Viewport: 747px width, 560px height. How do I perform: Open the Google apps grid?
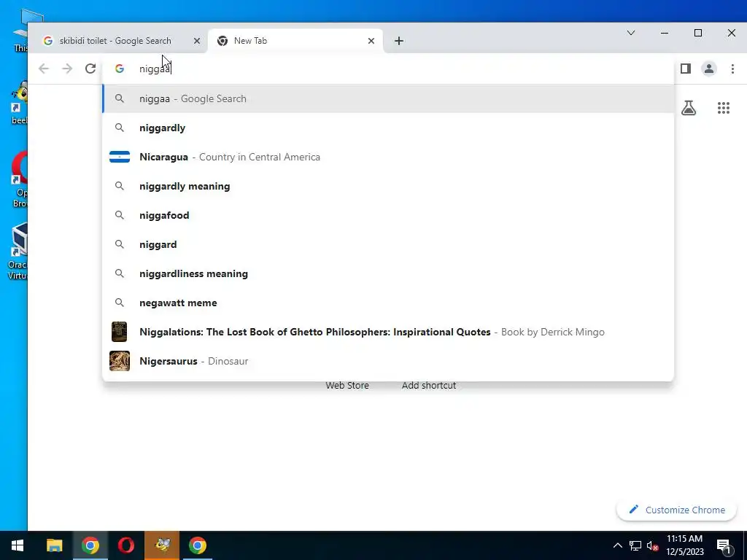[x=724, y=108]
